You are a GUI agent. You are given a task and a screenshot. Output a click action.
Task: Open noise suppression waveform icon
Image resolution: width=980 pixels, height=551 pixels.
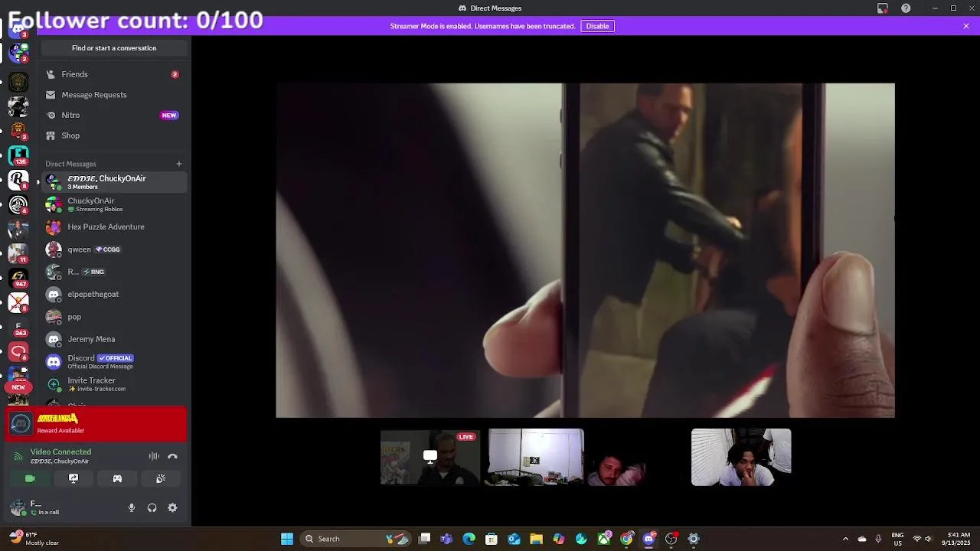tap(154, 456)
